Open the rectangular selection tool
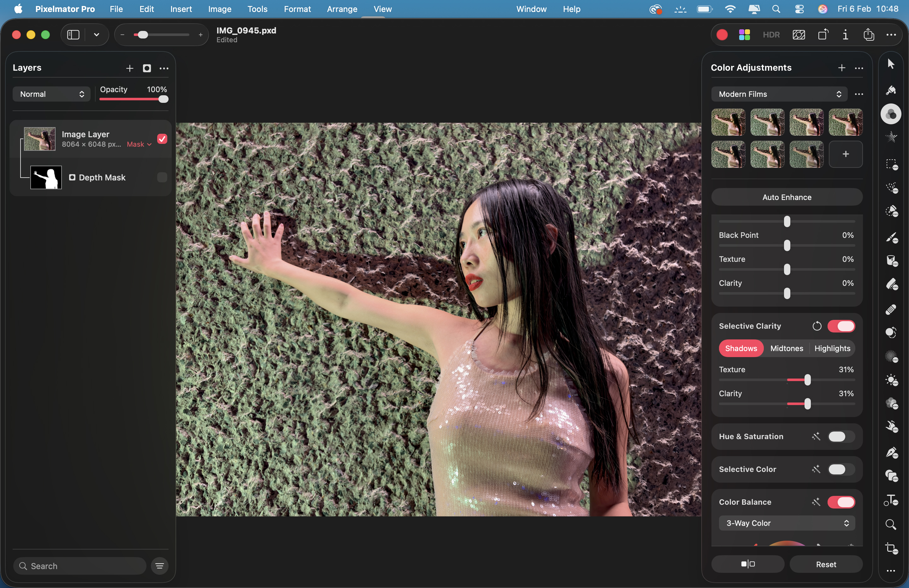This screenshot has height=588, width=909. pyautogui.click(x=891, y=164)
